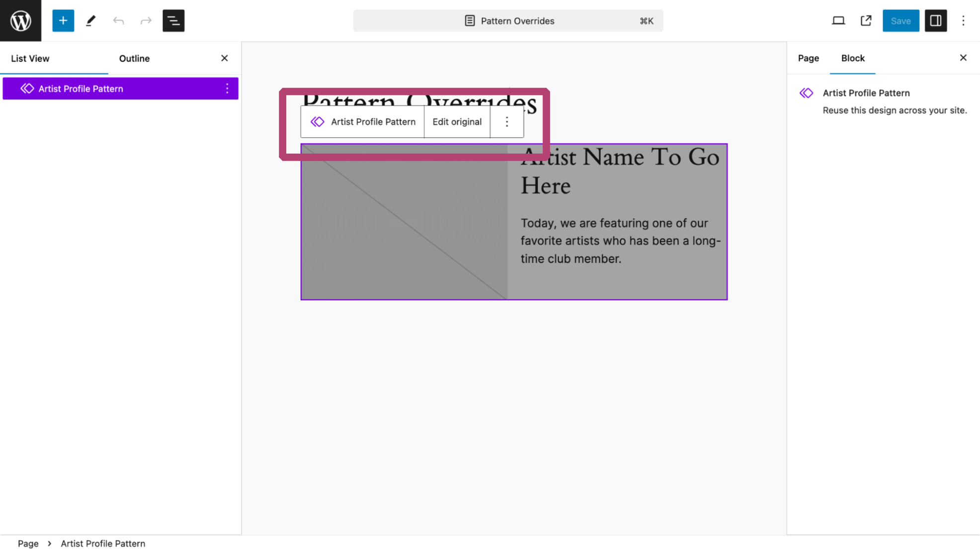The image size is (980, 552).
Task: Open the Pattern Overrides command palette
Action: coord(508,20)
